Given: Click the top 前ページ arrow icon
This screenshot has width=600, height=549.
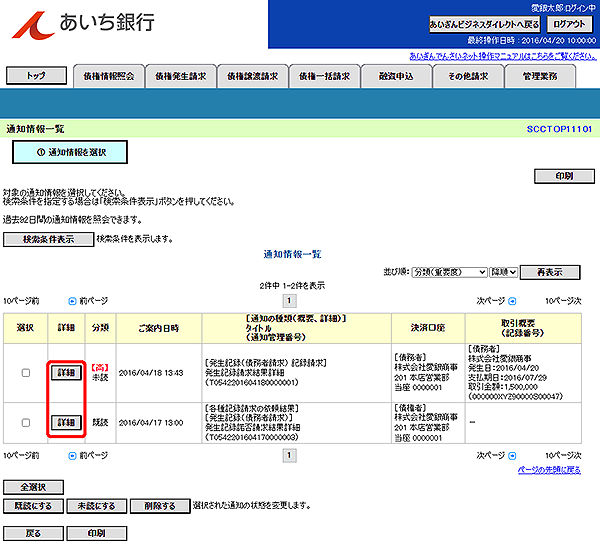Looking at the screenshot, I should (x=71, y=299).
